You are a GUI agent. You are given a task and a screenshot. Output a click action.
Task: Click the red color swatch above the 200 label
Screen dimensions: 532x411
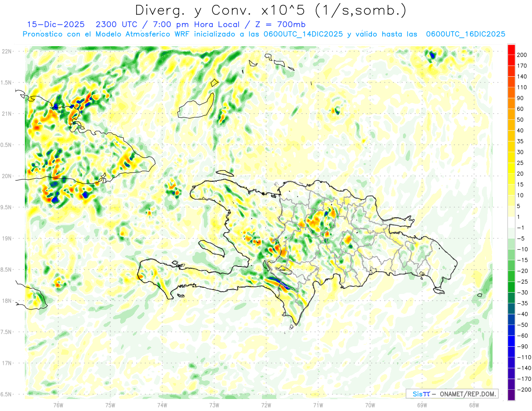[x=512, y=49]
